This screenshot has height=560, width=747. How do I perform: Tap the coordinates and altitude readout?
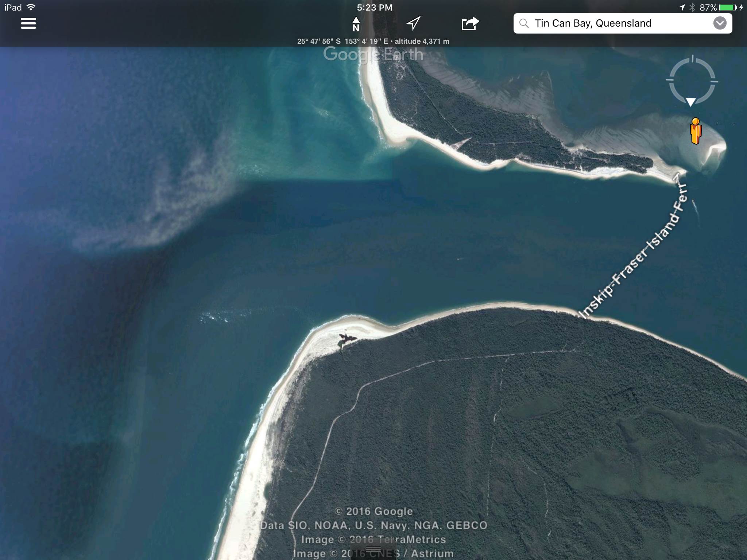(x=373, y=41)
